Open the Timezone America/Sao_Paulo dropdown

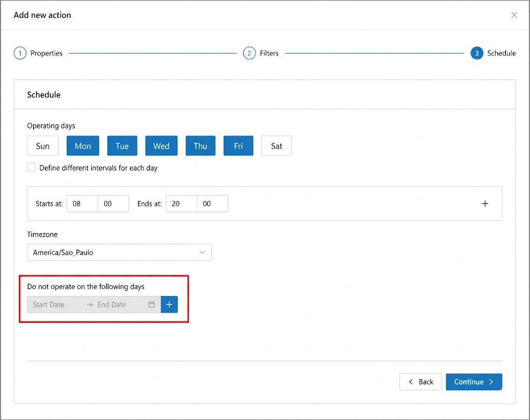click(119, 253)
